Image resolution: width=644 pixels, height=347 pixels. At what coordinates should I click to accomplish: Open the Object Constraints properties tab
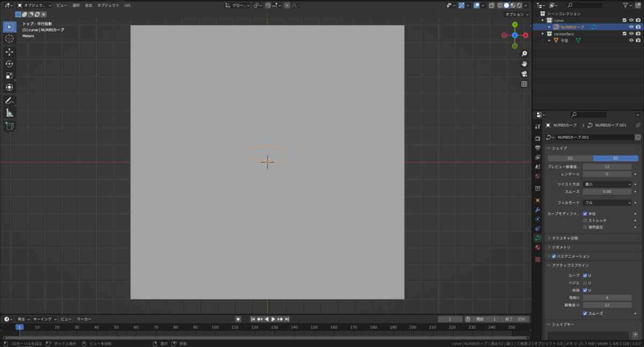tap(538, 229)
